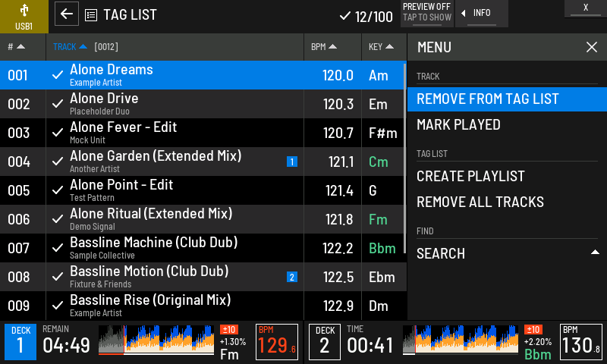
Task: Toggle tag checkmark for Alone Drive
Action: (58, 104)
